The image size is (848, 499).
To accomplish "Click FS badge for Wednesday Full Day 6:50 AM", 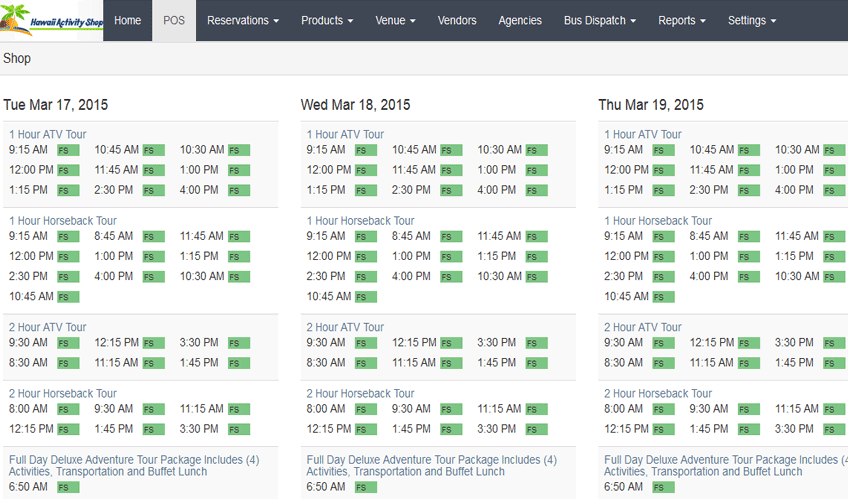I will (366, 488).
